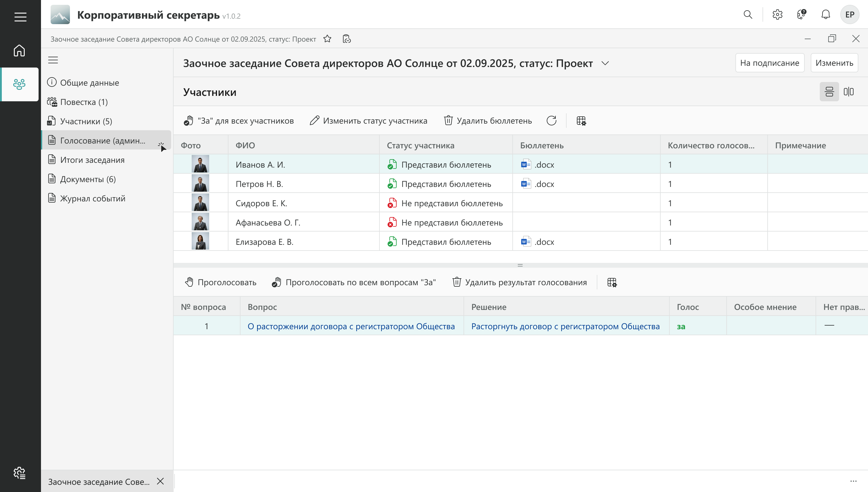
Task: Click the panel splitter handle between tables
Action: [x=520, y=265]
